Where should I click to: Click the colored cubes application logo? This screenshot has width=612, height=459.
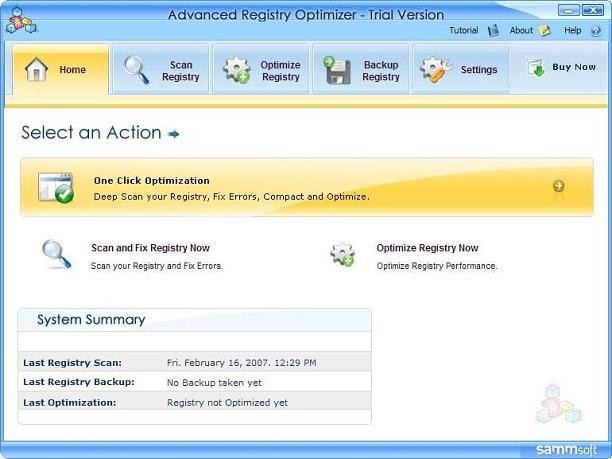click(21, 20)
